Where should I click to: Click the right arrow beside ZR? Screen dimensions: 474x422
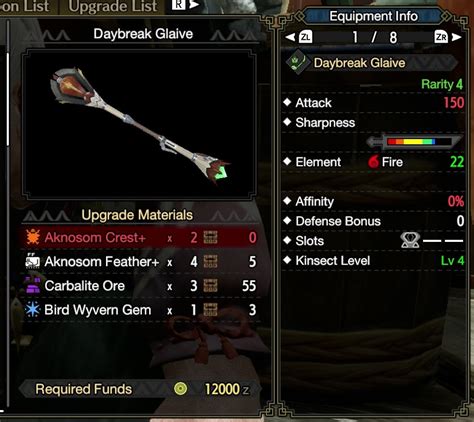coord(456,37)
